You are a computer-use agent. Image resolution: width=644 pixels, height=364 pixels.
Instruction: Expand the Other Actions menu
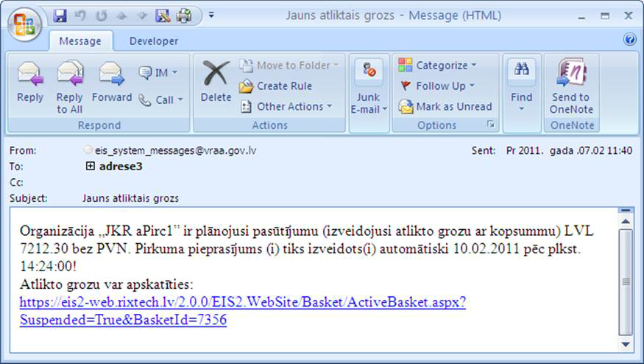coord(286,107)
